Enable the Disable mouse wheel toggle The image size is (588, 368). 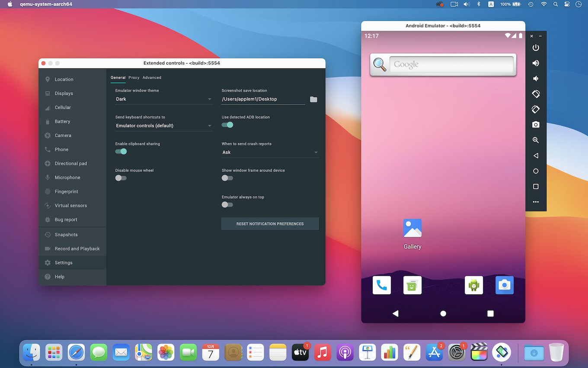coord(121,178)
